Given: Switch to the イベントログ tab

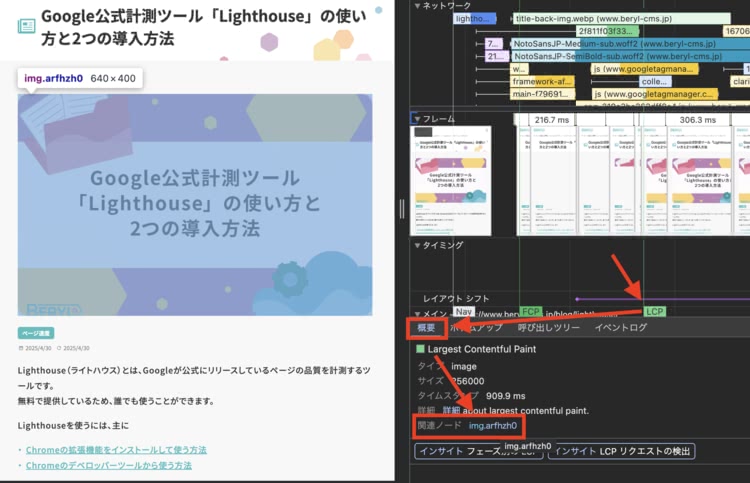Looking at the screenshot, I should coord(621,328).
